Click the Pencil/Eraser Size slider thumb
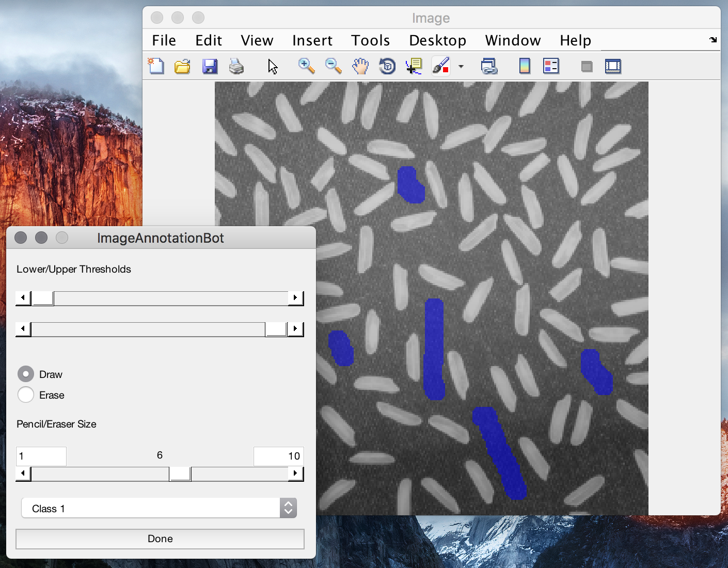728x568 pixels. pos(180,474)
